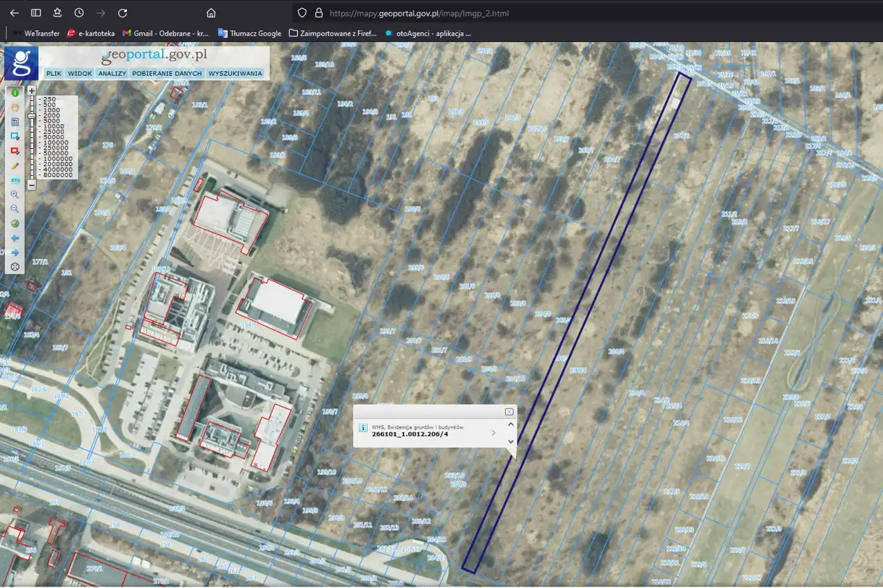Close the parcel info popup
The height and width of the screenshot is (588, 883).
(x=509, y=412)
